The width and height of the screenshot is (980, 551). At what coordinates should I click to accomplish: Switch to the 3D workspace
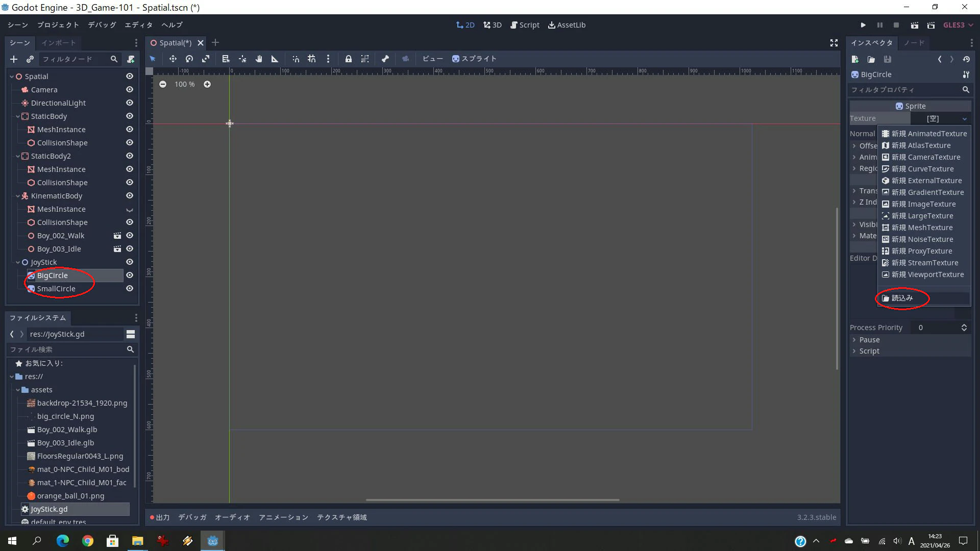pos(493,25)
